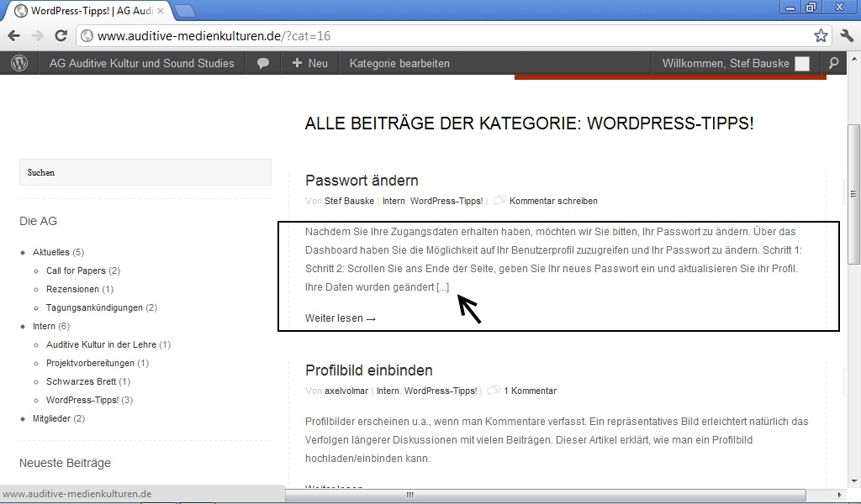Open the Aktuelles category
The image size is (861, 504).
pyautogui.click(x=51, y=252)
